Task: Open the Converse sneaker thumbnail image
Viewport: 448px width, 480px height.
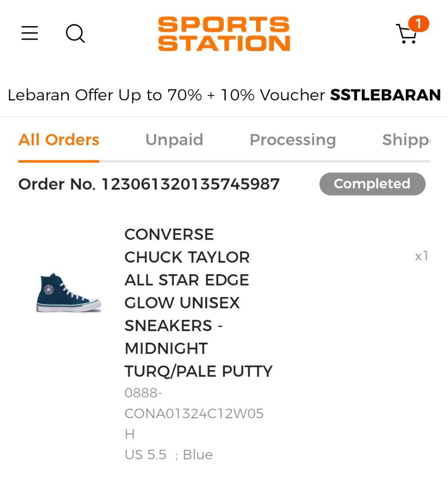Action: 68,293
